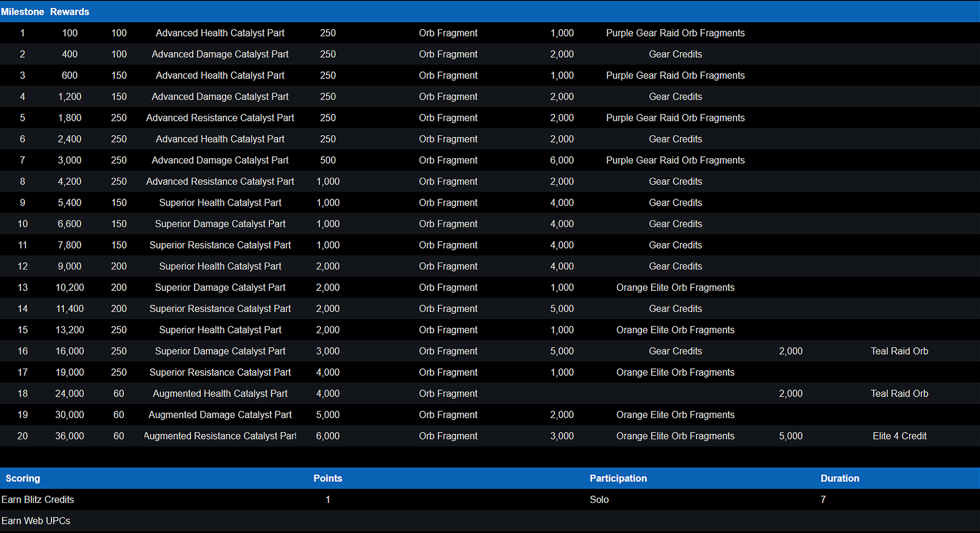The width and height of the screenshot is (980, 533).
Task: Click the Rewards column header
Action: (69, 12)
